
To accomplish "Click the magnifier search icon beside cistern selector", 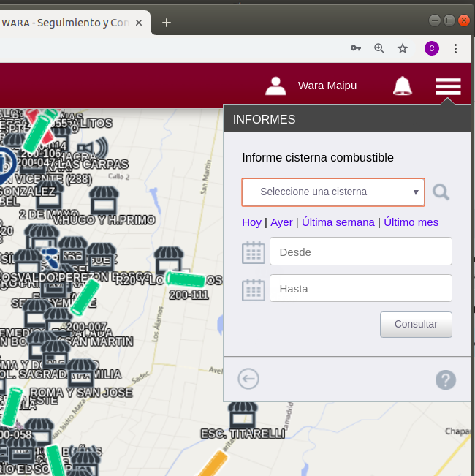I will tap(441, 192).
